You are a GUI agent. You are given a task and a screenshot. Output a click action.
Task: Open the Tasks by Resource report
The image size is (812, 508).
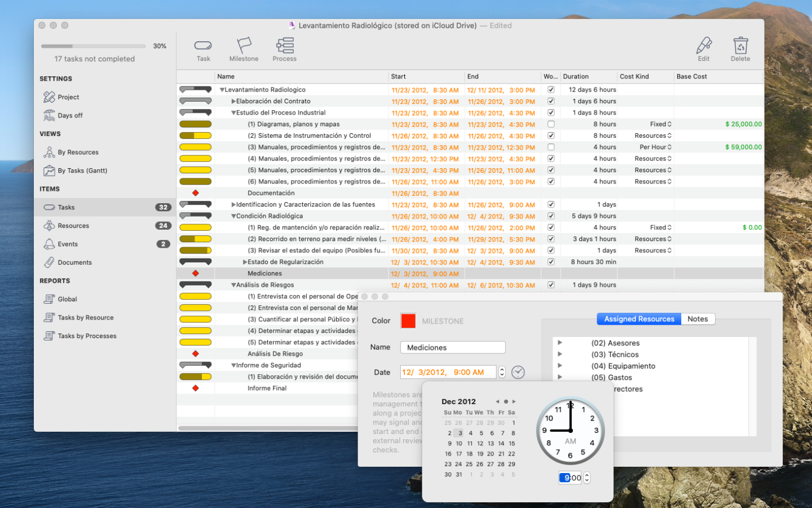pos(86,318)
